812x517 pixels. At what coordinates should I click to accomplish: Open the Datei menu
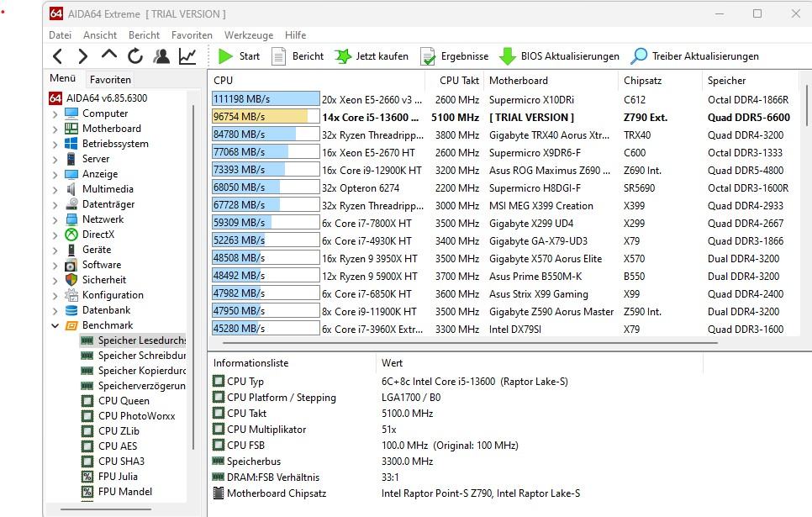(60, 35)
